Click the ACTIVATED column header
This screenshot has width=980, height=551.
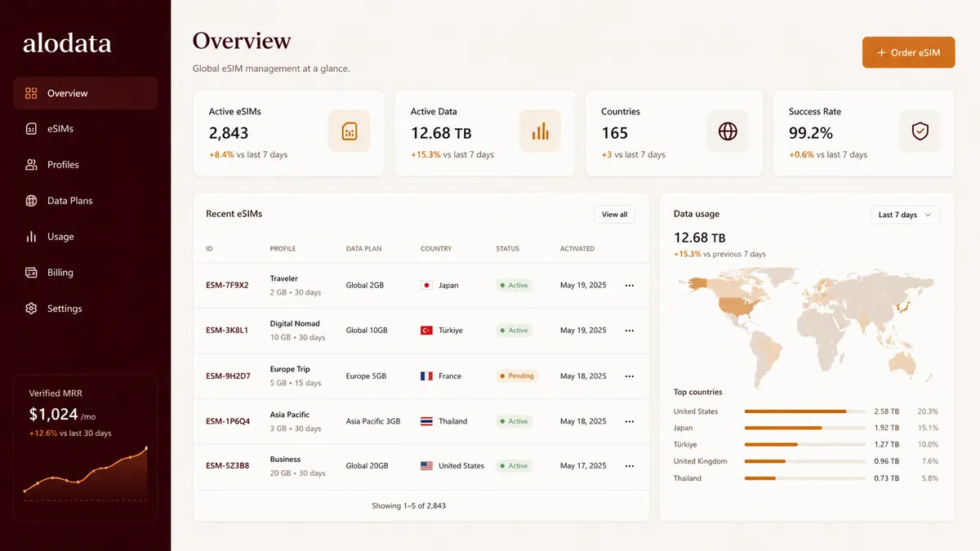pos(577,249)
